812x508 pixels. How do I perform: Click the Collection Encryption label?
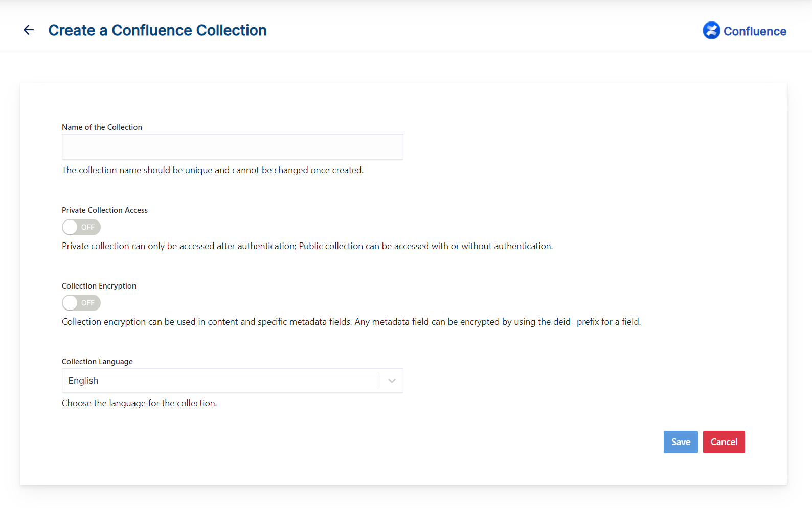pos(99,286)
